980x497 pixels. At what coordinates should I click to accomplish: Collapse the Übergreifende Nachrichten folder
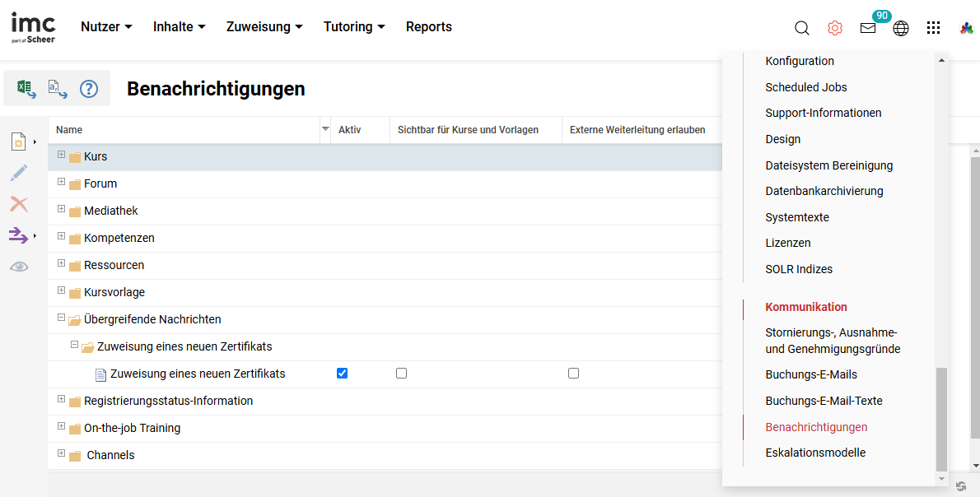60,318
